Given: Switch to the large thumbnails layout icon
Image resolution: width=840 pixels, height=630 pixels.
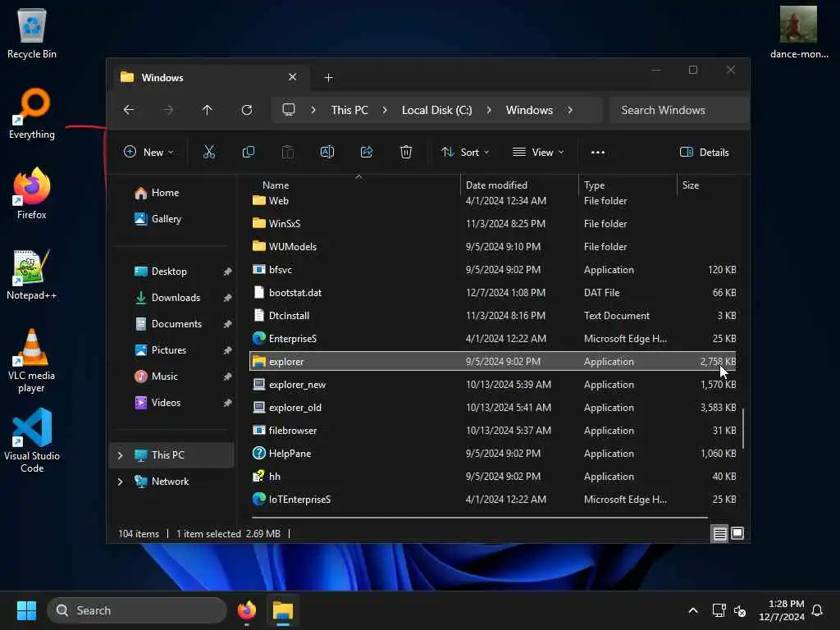Looking at the screenshot, I should point(737,533).
